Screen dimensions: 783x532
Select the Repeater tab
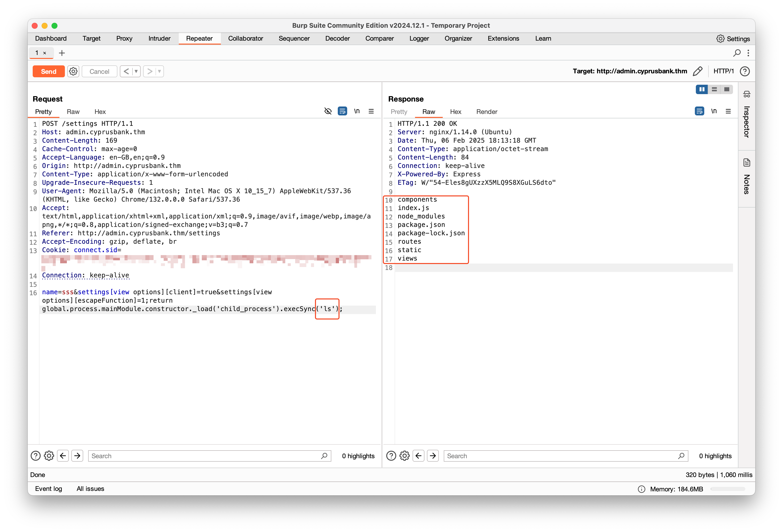click(x=199, y=38)
